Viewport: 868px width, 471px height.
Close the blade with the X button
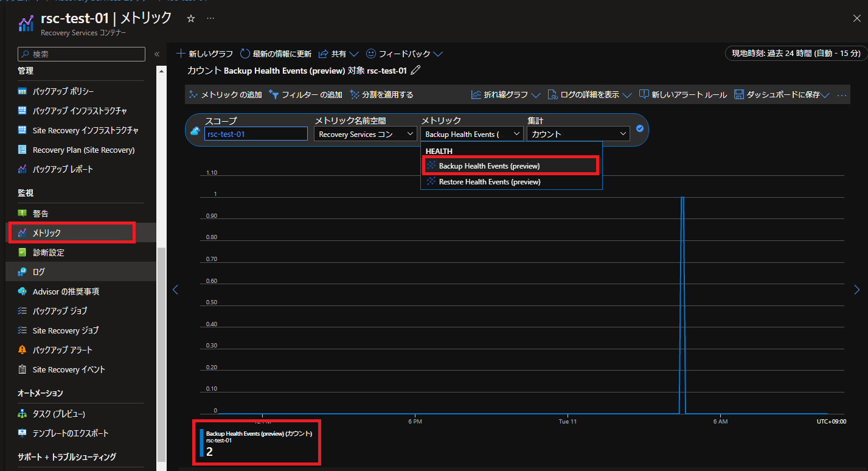click(x=857, y=18)
